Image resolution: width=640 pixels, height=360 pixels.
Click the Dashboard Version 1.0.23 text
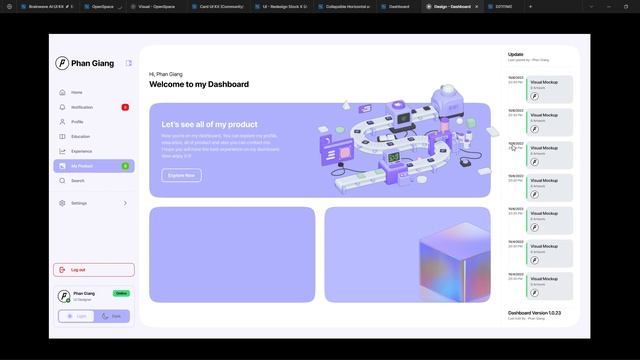tap(534, 313)
